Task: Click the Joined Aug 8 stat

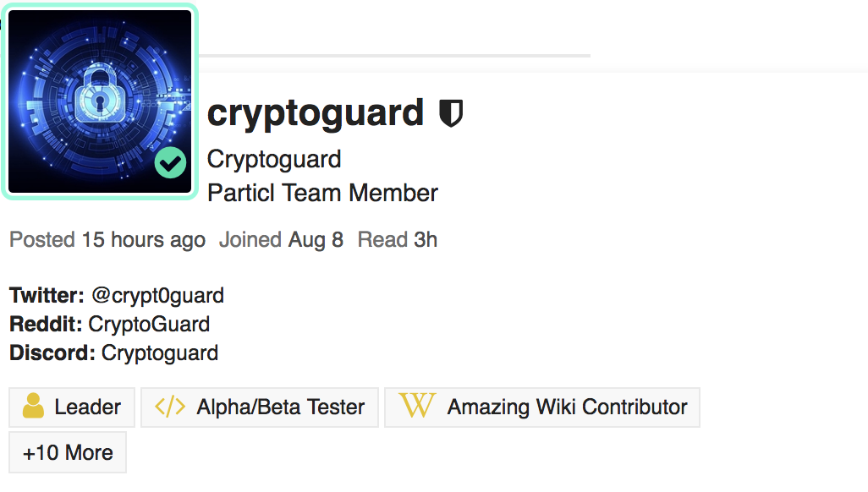Action: (x=281, y=240)
